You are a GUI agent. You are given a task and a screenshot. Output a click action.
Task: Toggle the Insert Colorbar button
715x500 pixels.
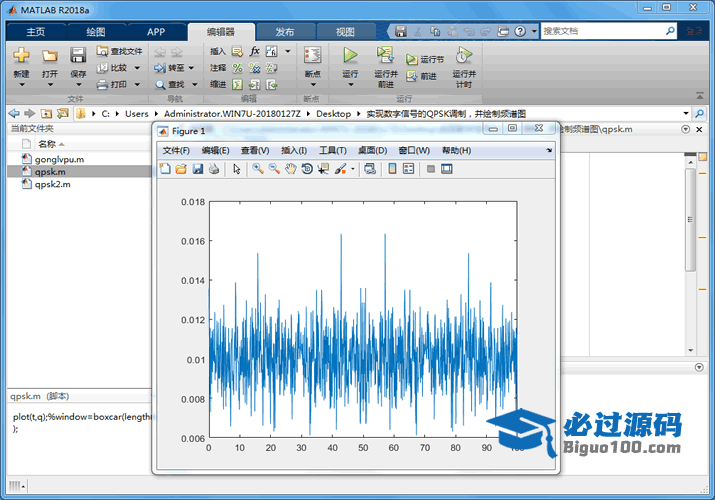[392, 169]
